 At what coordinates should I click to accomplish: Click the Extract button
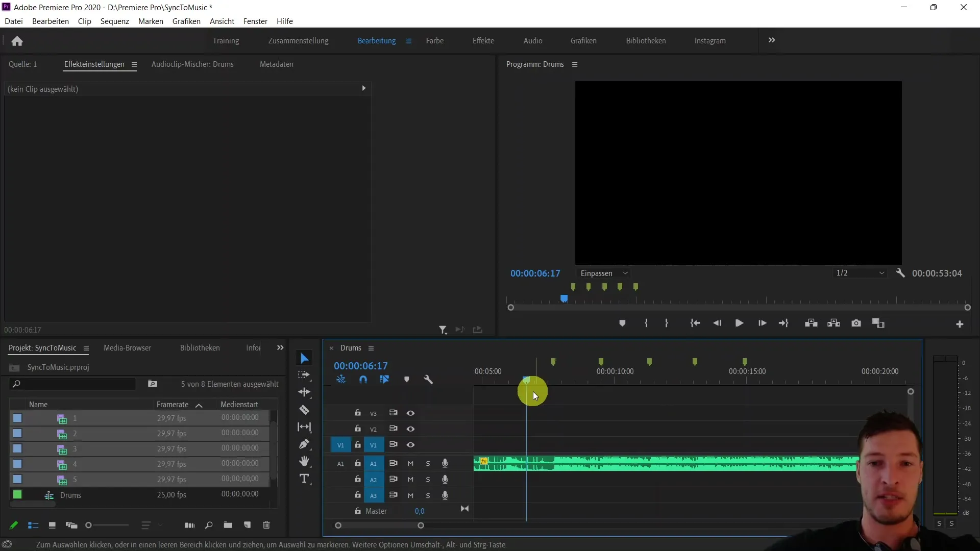[x=834, y=323]
